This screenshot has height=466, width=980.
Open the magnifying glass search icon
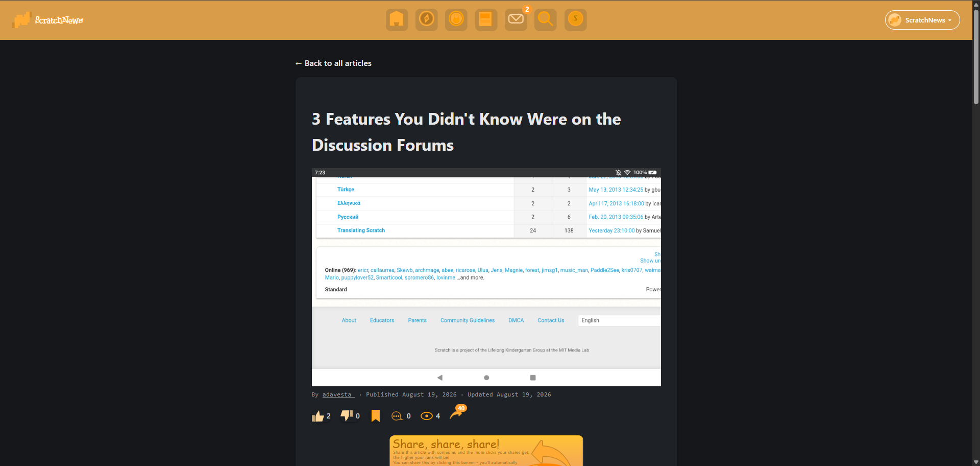(x=545, y=20)
